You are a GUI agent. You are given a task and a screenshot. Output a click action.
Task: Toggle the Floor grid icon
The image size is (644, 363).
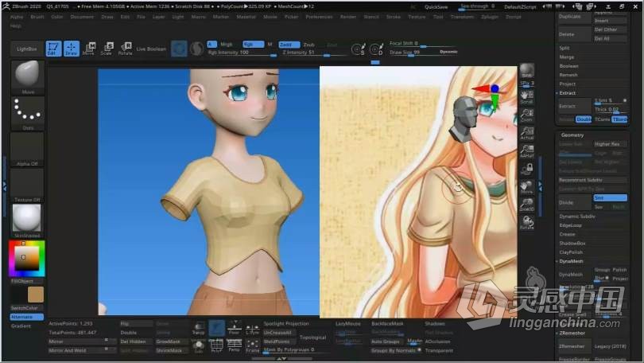(235, 328)
